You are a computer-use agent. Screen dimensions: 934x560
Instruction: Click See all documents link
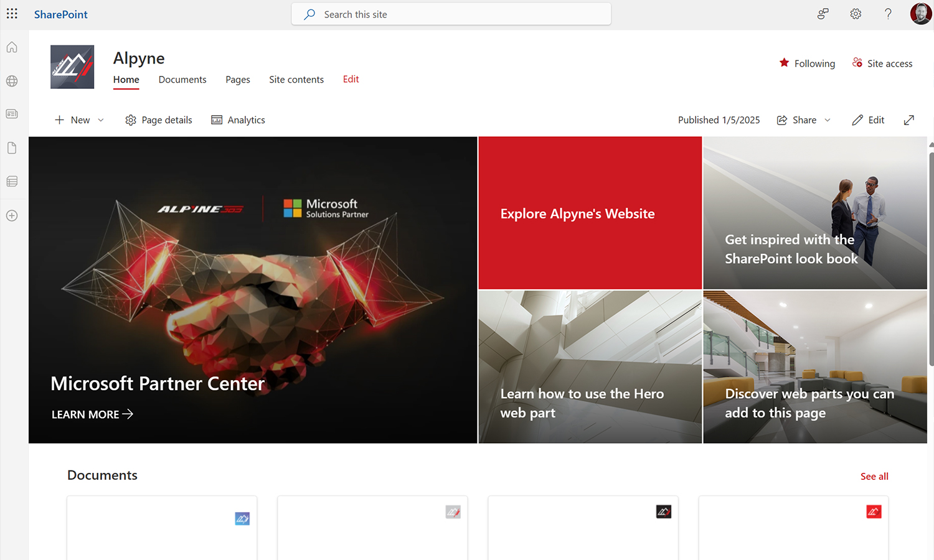[874, 476]
